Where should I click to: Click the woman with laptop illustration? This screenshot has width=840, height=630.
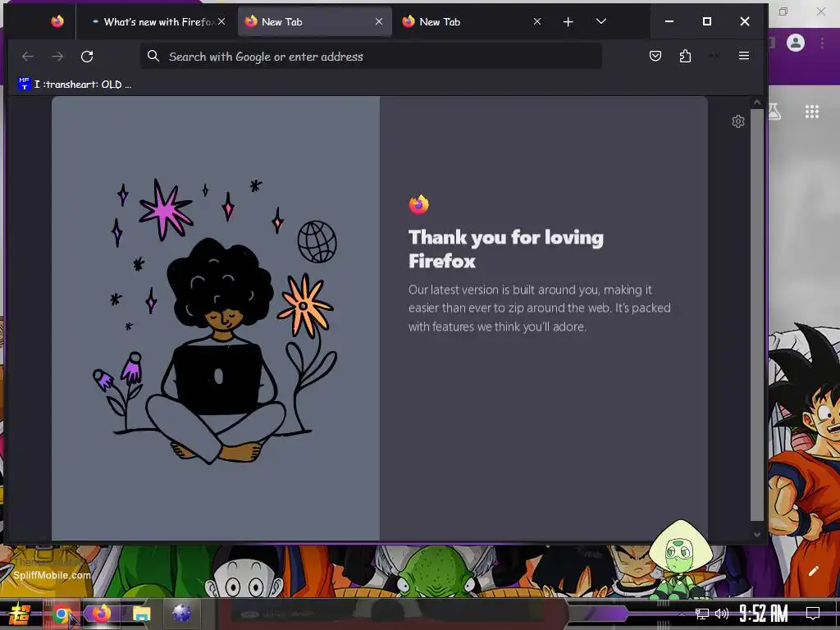216,320
